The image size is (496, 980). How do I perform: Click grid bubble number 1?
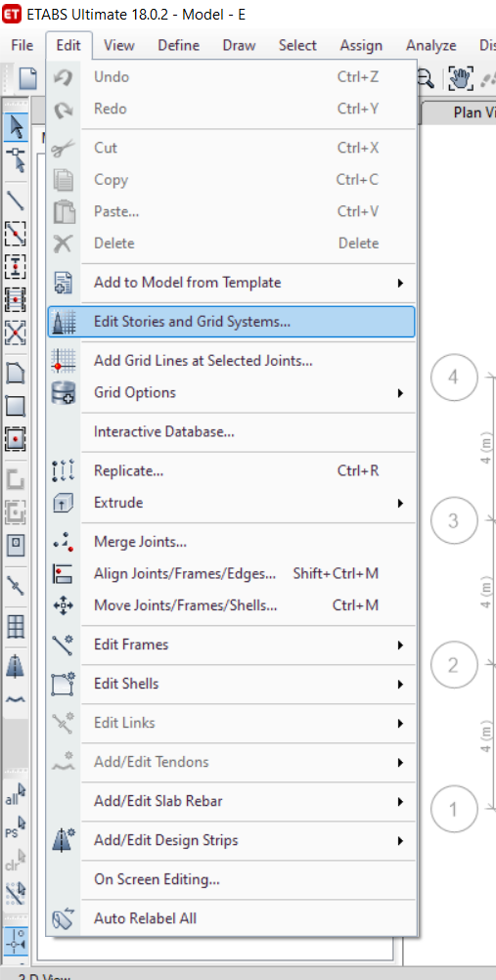[454, 809]
